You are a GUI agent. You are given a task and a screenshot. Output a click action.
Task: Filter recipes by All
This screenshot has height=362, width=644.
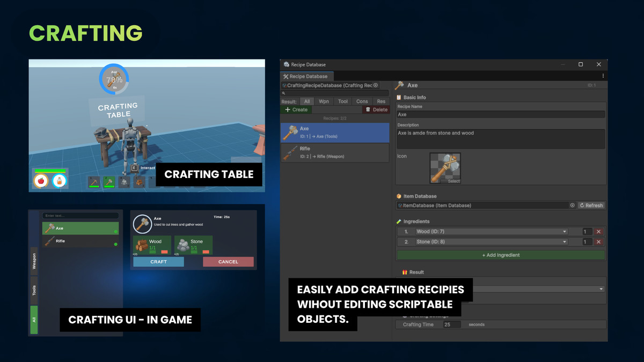(307, 101)
